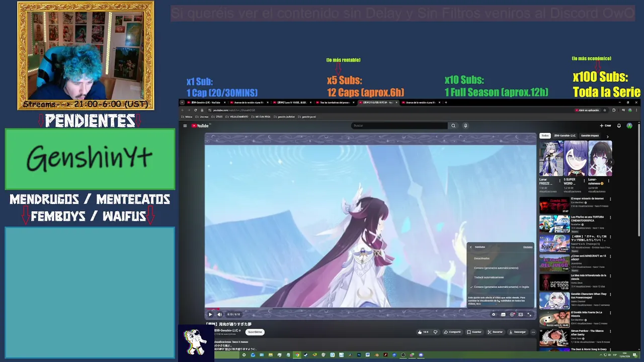Screen dimensions: 644x362
Task: Click the magnifier search button
Action: point(453,126)
